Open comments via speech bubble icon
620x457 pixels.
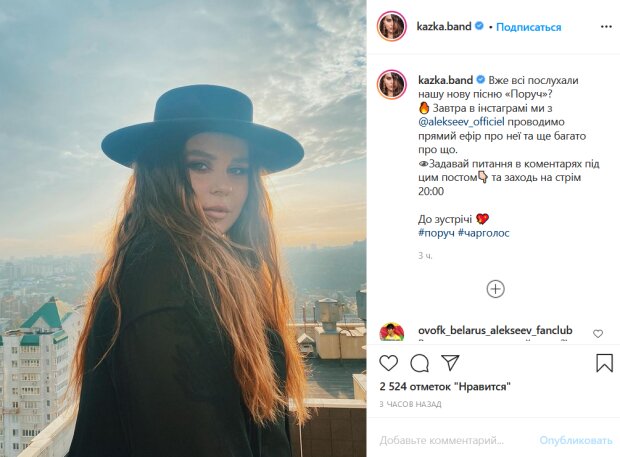tap(420, 363)
